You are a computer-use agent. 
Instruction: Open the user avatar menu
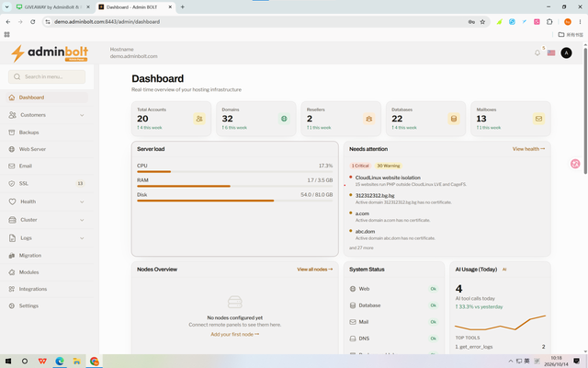coord(566,53)
